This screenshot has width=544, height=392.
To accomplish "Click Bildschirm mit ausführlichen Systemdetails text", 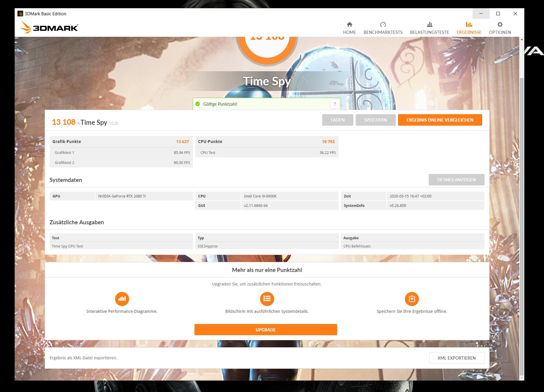I will point(267,311).
